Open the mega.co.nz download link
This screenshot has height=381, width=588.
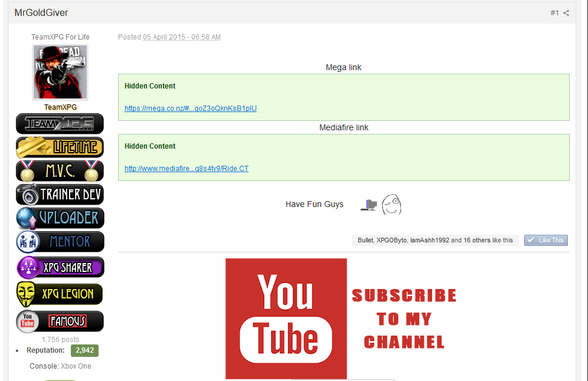191,109
